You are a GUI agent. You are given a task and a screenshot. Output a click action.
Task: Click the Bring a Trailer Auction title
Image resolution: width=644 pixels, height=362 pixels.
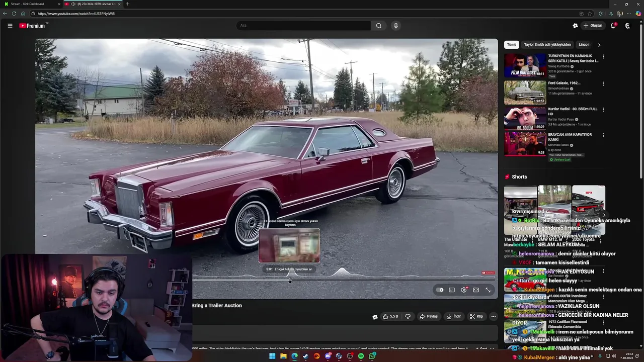point(217,306)
